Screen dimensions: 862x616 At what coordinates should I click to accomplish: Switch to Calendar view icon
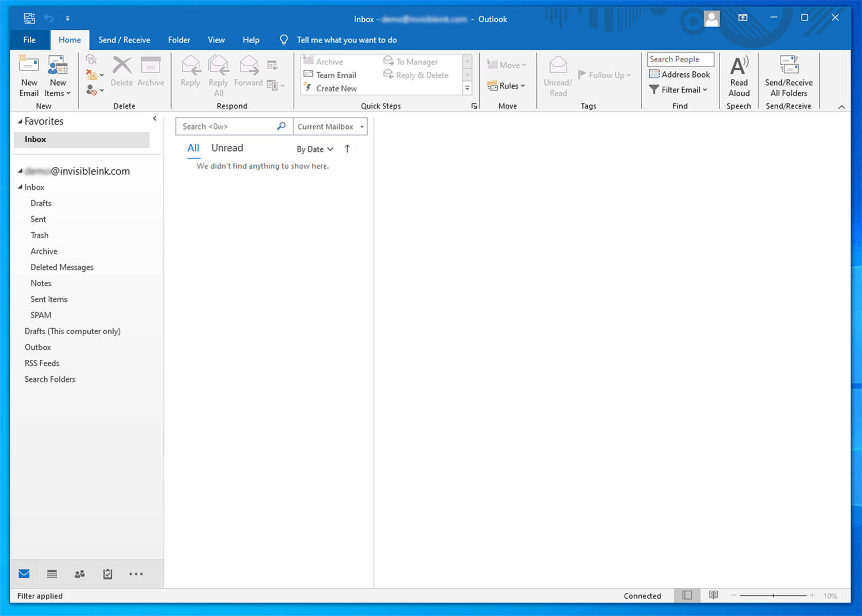point(52,574)
